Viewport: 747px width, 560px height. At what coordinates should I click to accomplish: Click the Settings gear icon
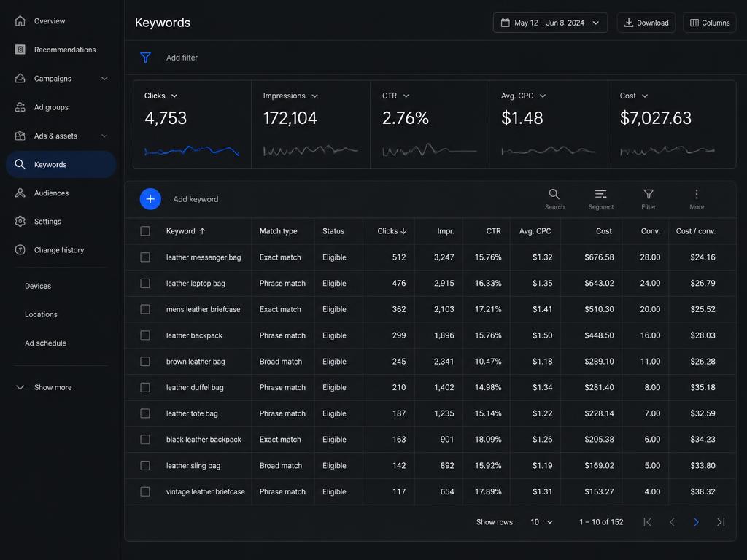click(20, 222)
